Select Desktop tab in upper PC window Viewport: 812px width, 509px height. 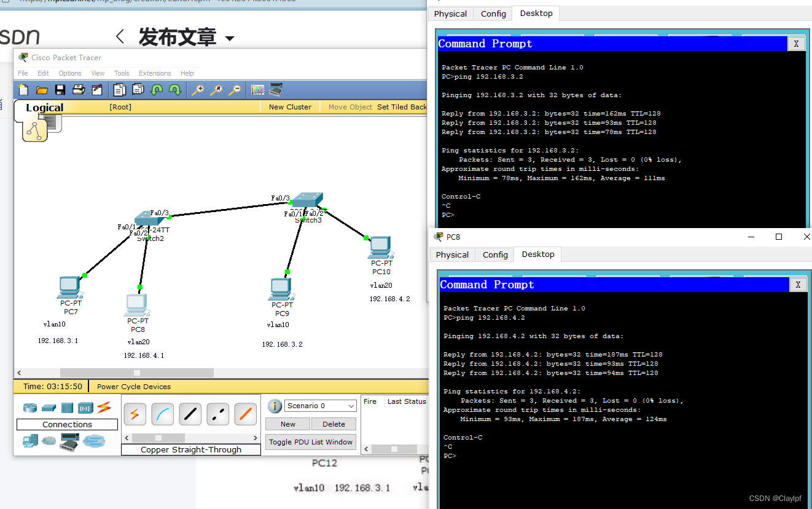pyautogui.click(x=536, y=14)
